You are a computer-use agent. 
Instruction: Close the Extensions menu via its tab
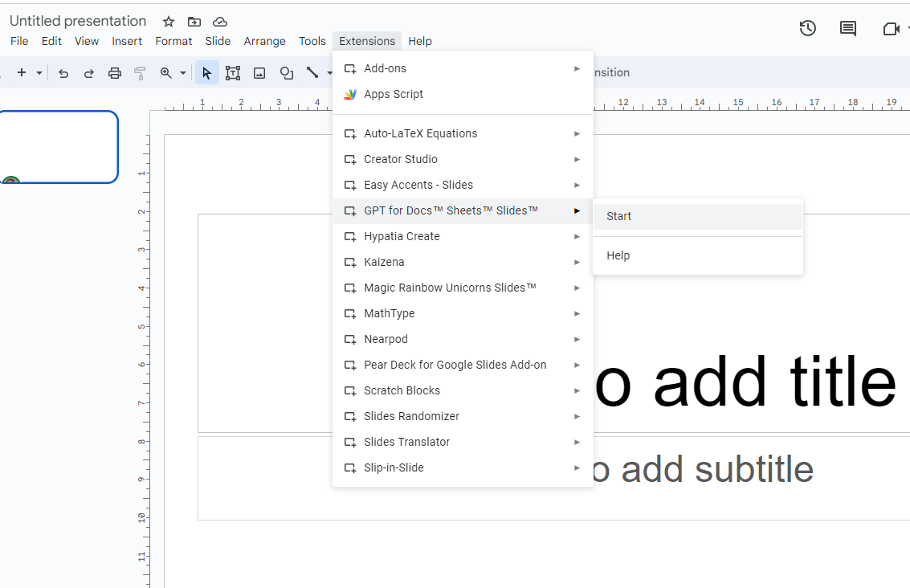tap(367, 41)
